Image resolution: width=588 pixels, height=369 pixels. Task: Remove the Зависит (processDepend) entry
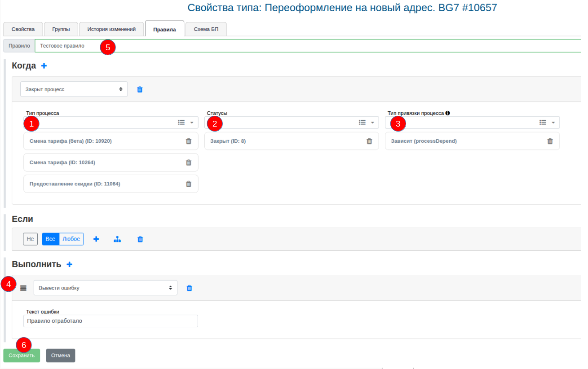click(550, 141)
